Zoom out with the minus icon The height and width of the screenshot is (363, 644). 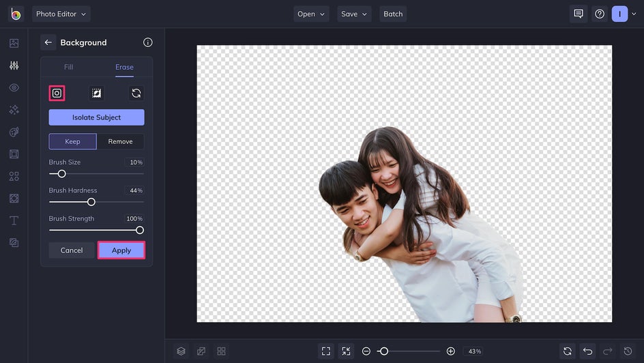[x=366, y=351]
